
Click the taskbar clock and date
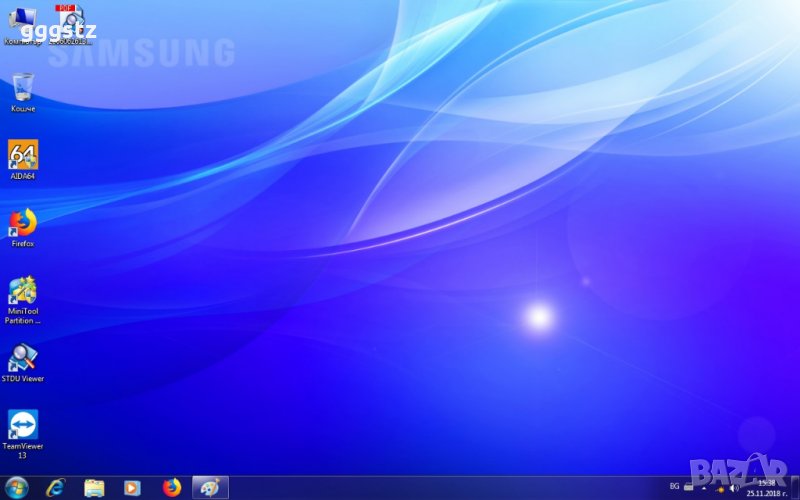pos(767,487)
